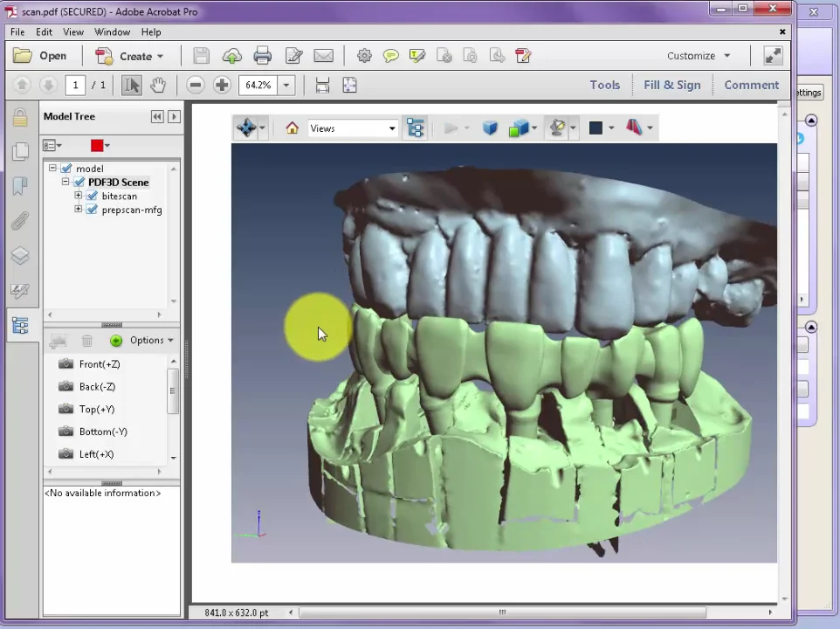Open Preferences gear icon
The width and height of the screenshot is (840, 629).
[x=364, y=56]
